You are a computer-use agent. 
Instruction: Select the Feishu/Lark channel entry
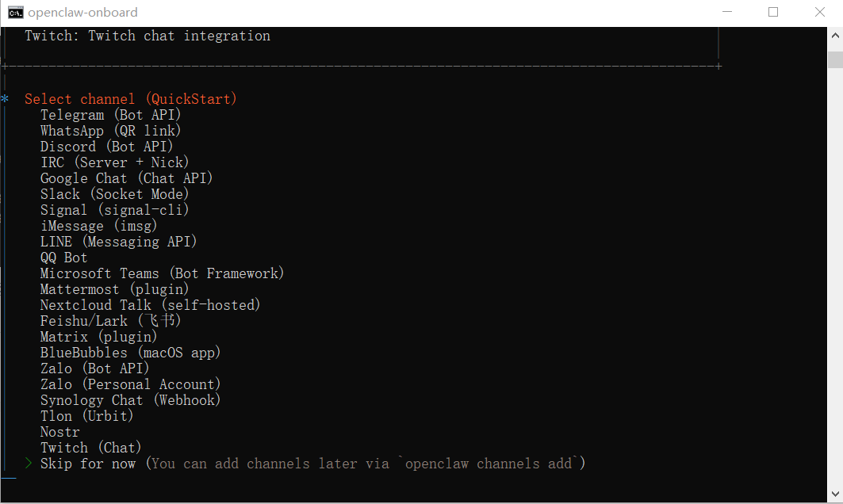(x=111, y=321)
